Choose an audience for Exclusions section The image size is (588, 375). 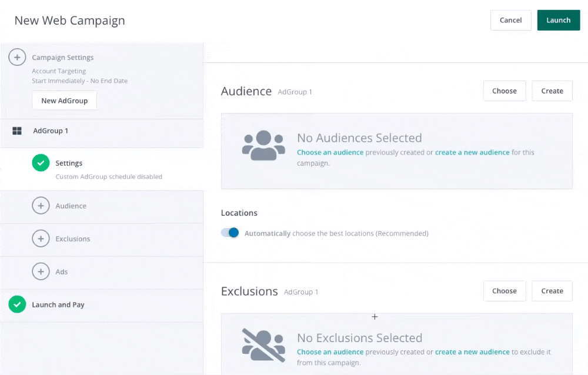505,291
